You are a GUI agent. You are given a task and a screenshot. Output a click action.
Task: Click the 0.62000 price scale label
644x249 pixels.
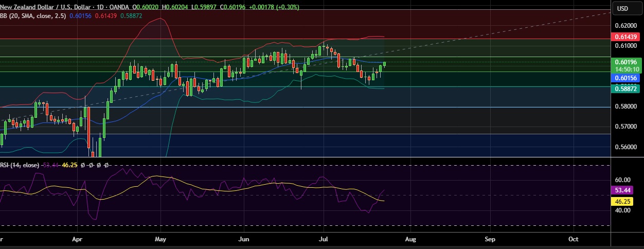(x=626, y=25)
